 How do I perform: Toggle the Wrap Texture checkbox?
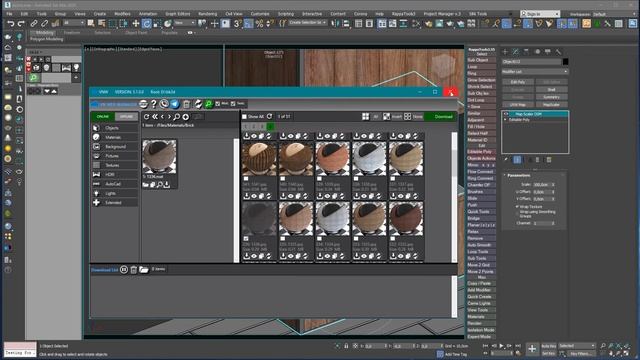coord(518,207)
